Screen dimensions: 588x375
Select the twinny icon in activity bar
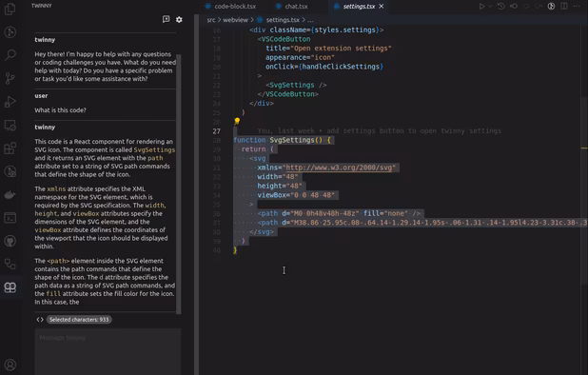pos(10,287)
